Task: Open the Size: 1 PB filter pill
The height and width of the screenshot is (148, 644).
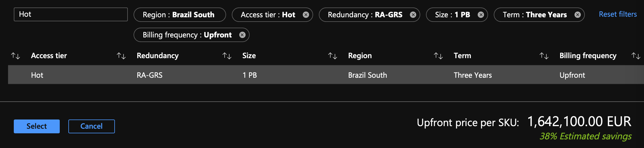Action: (x=452, y=15)
